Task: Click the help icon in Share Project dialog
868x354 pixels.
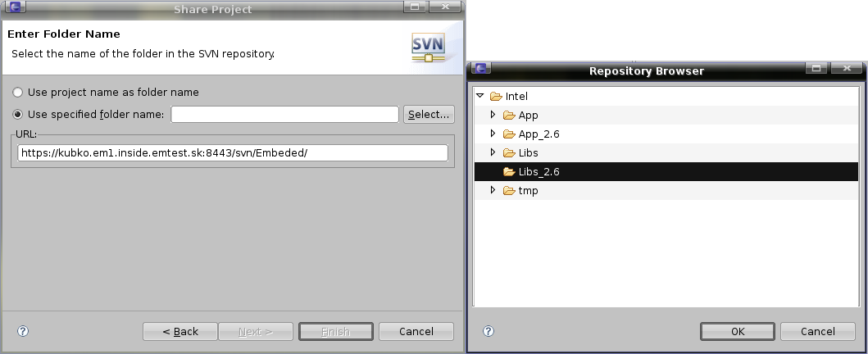Action: (x=23, y=331)
